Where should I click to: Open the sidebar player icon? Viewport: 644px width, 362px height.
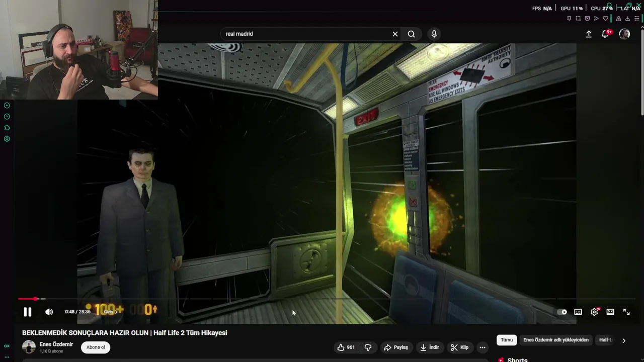pos(7,106)
